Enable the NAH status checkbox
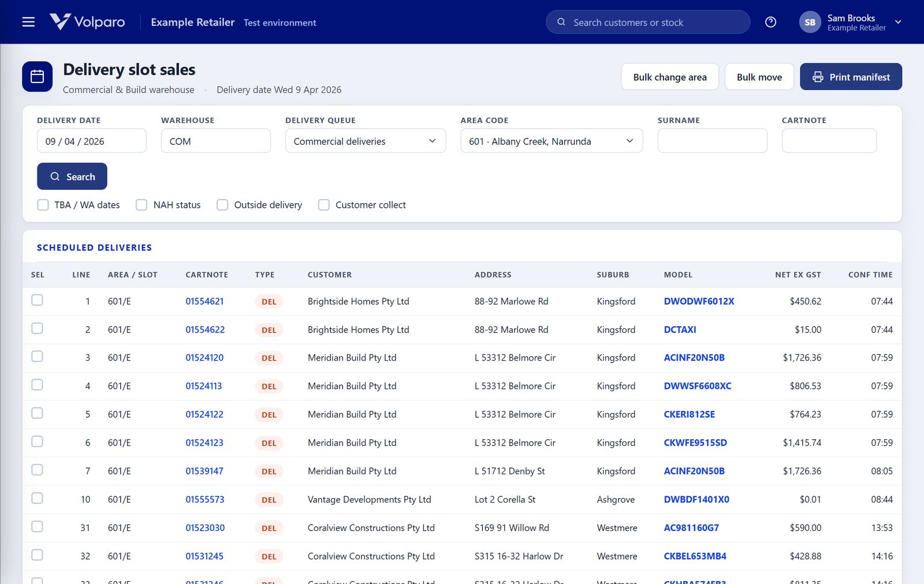Screen dimensions: 924x584 141,205
